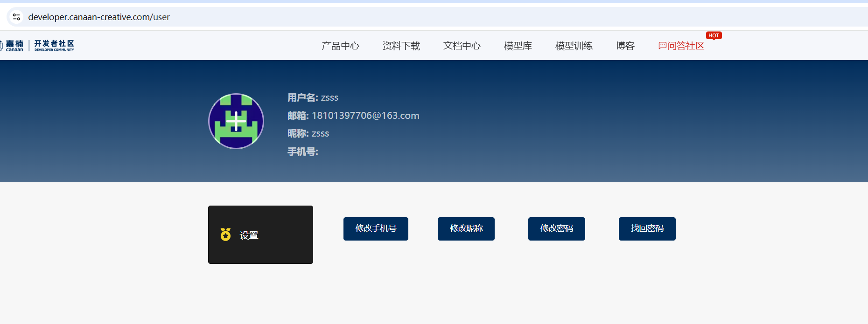Visit the 问答社区 link
The image size is (868, 324).
[x=686, y=46]
